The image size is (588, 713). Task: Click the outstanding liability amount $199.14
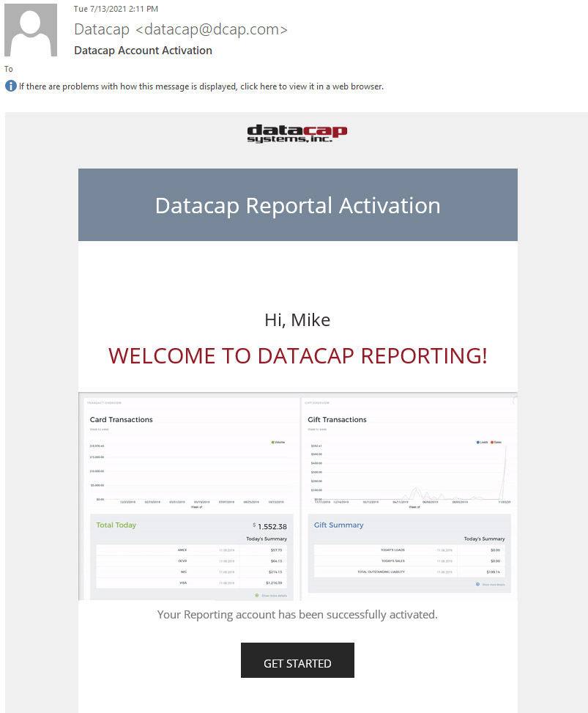tap(494, 572)
